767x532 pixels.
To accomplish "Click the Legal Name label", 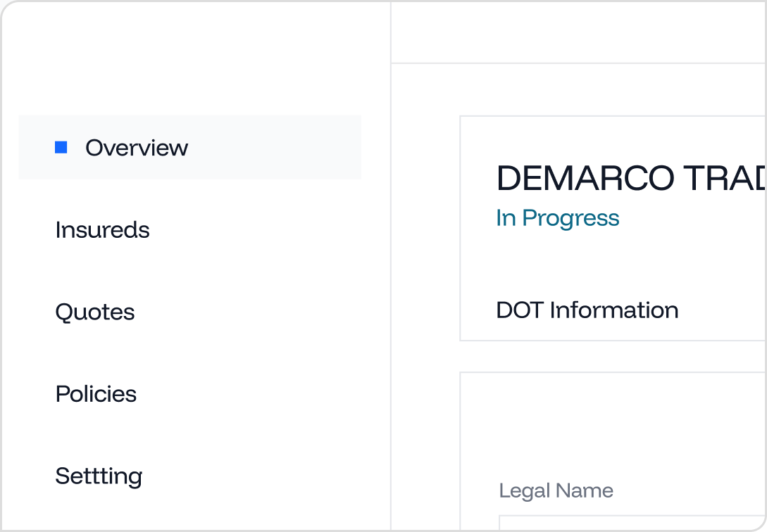I will coord(556,490).
